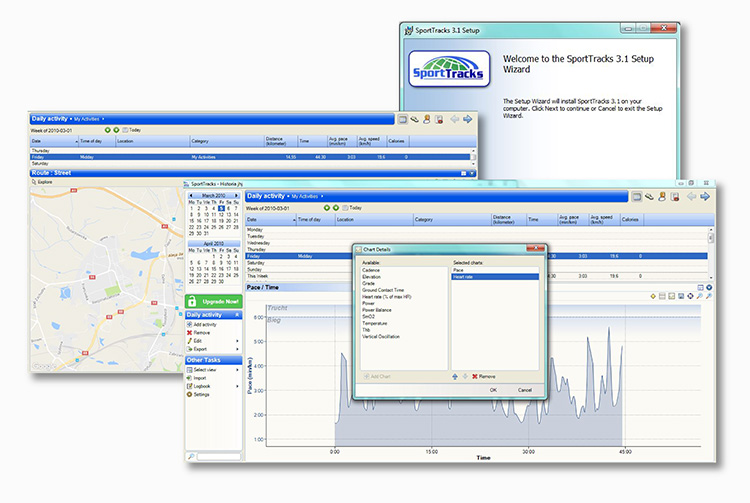Click the last magnifier icon on chart toolbar
This screenshot has width=750, height=503.
point(709,296)
